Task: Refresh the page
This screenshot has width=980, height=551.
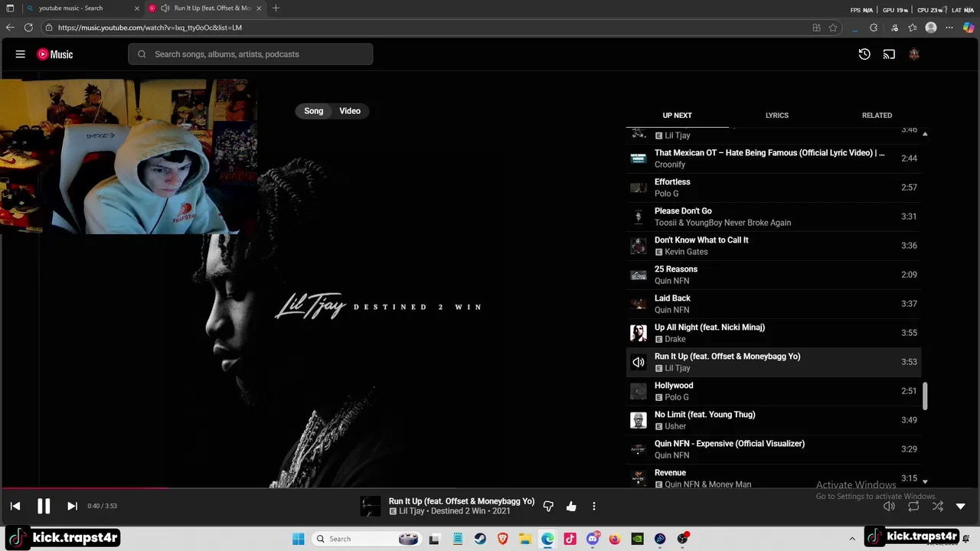Action: click(x=28, y=28)
